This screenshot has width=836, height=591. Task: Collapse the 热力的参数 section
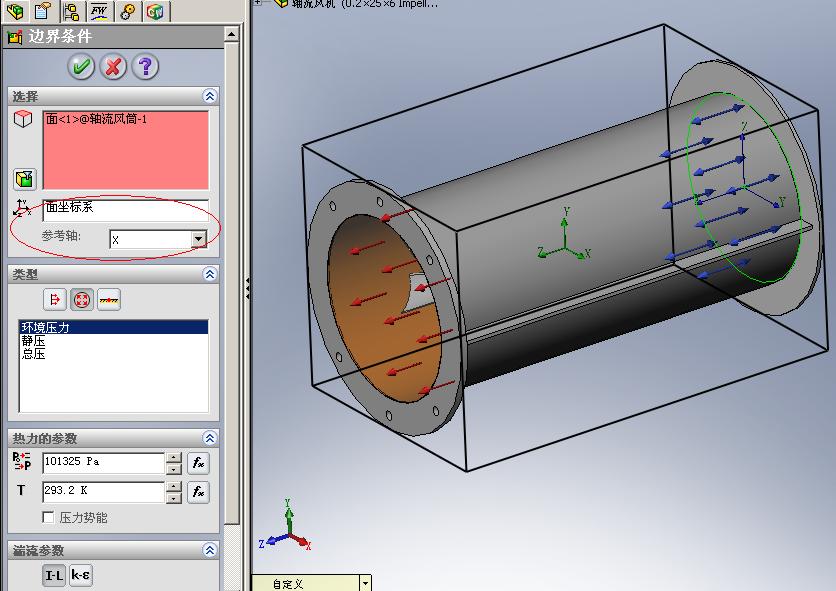pos(210,438)
